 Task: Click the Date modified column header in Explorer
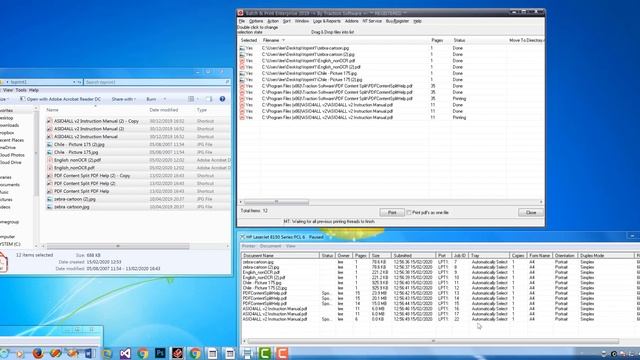tap(164, 110)
